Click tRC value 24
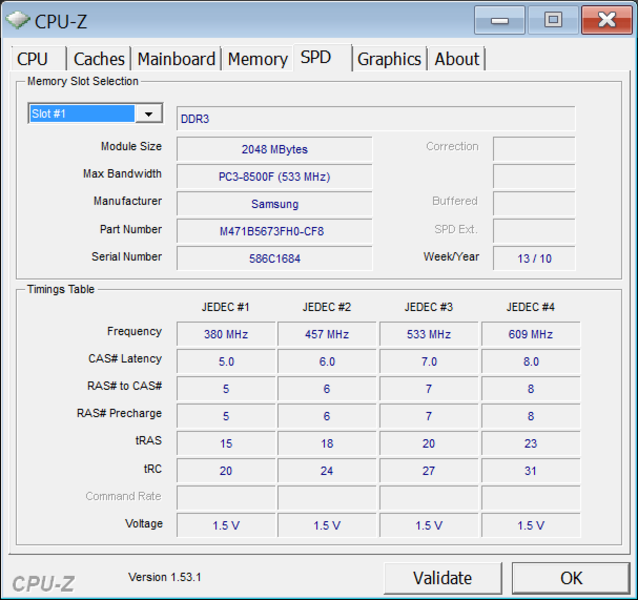Image resolution: width=638 pixels, height=600 pixels. coord(327,470)
